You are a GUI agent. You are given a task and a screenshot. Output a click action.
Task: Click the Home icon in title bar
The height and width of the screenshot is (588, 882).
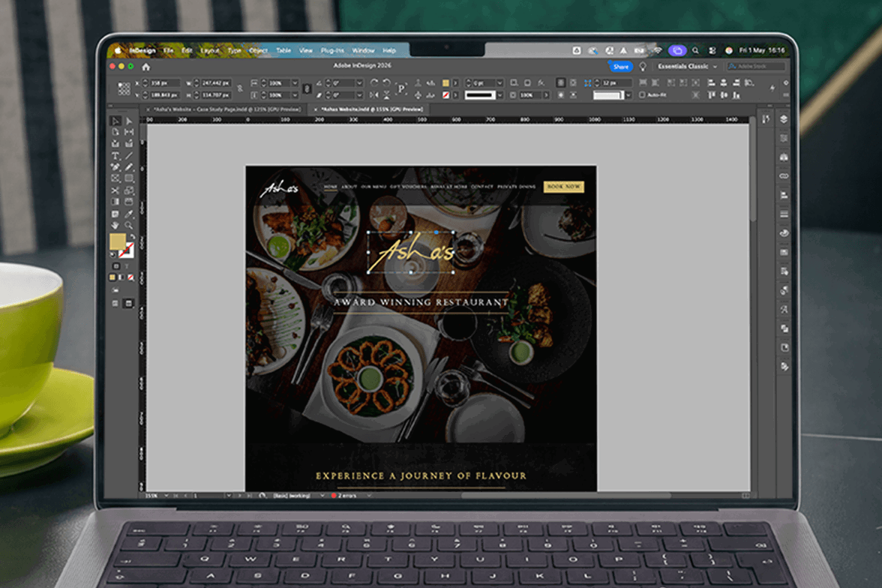pos(145,67)
